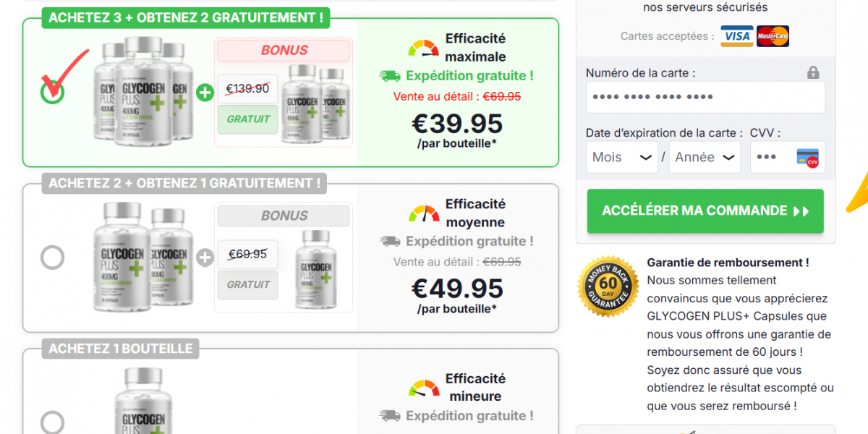This screenshot has width=868, height=434.
Task: Click the green GRATUIT bonus label
Action: pyautogui.click(x=248, y=119)
